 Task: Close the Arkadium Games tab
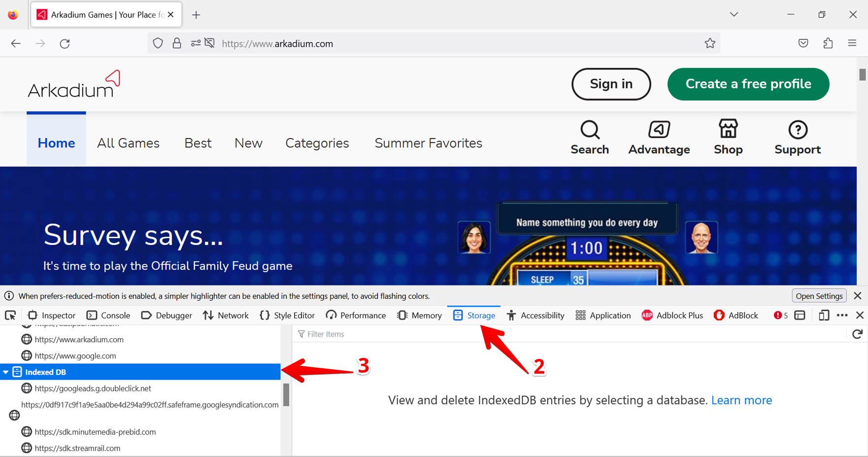click(x=170, y=15)
